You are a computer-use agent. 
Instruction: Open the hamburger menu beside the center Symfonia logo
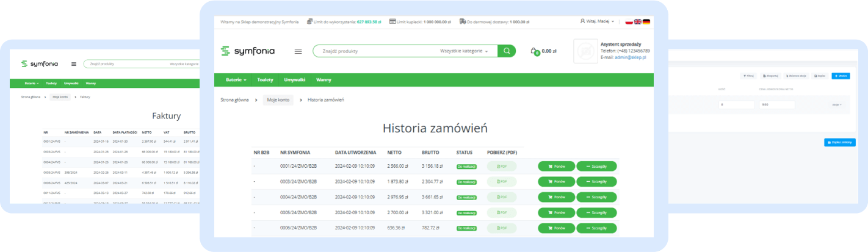pyautogui.click(x=298, y=51)
